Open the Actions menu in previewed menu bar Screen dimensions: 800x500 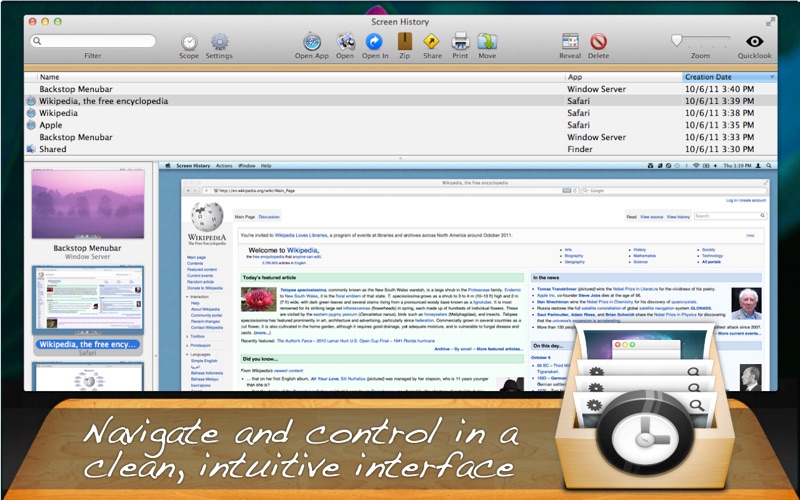[x=224, y=166]
